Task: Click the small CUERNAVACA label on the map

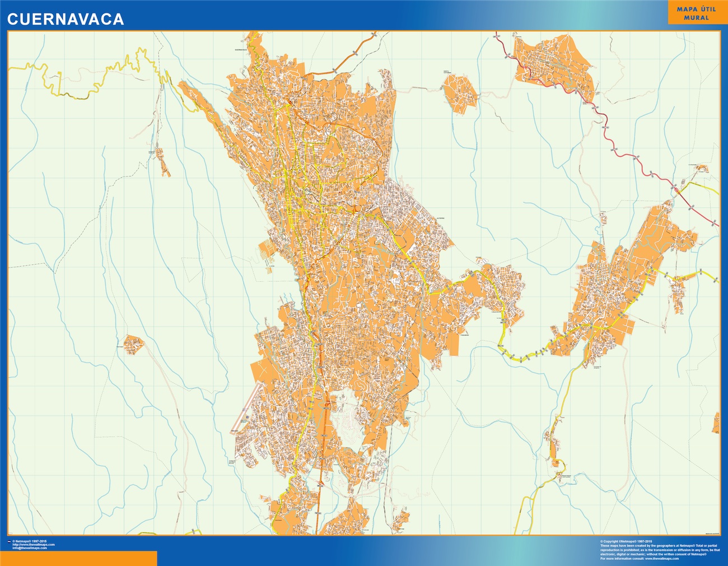Action: (x=241, y=50)
